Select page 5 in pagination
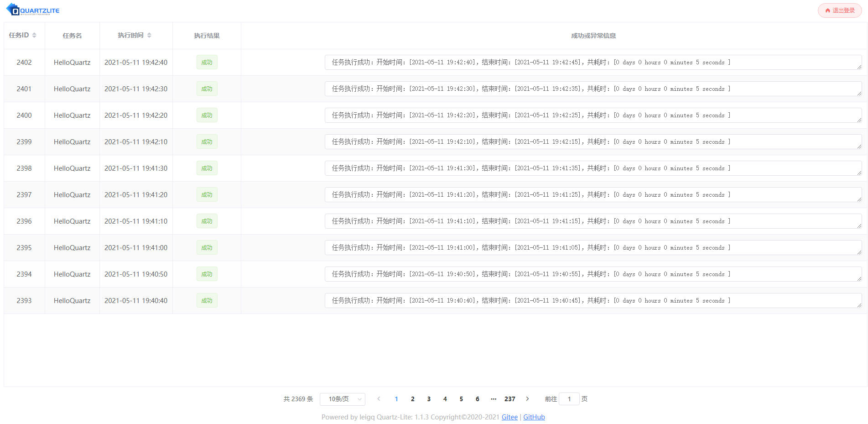Viewport: 868px width, 424px height. [x=461, y=399]
